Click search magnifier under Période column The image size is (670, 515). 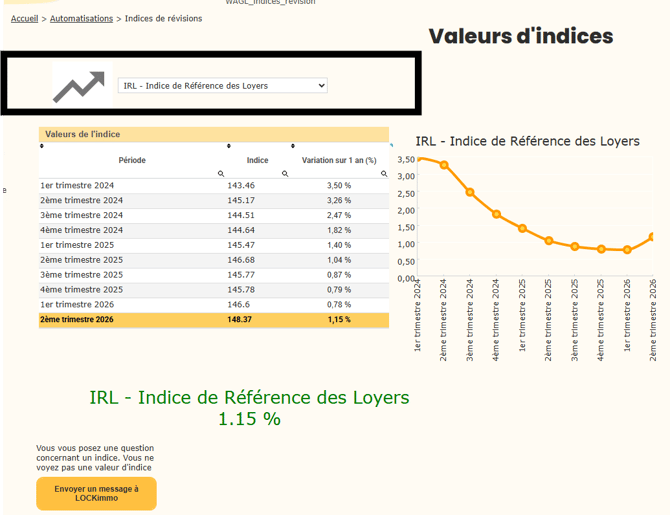tap(221, 174)
